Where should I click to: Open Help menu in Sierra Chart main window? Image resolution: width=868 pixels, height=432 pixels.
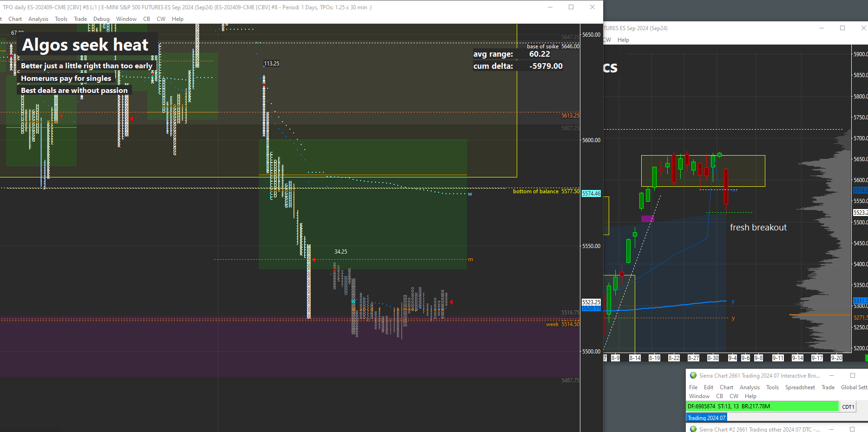click(750, 396)
